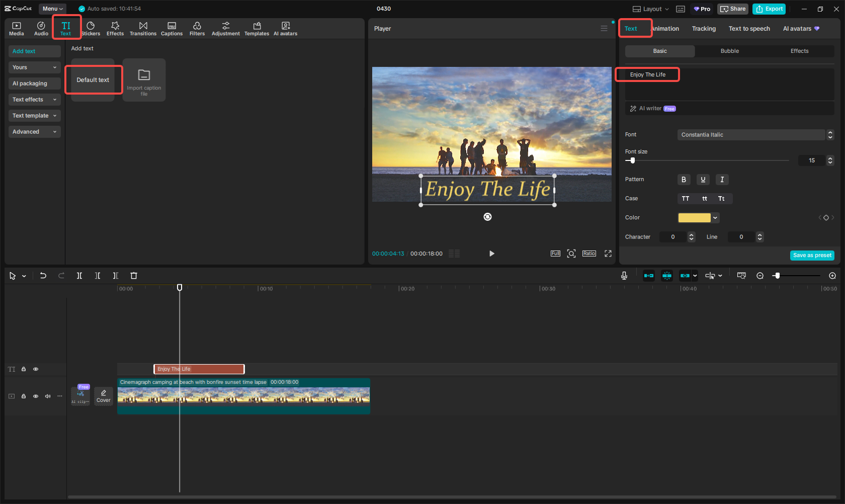This screenshot has height=504, width=845.
Task: Open the Stickers panel
Action: 91,28
